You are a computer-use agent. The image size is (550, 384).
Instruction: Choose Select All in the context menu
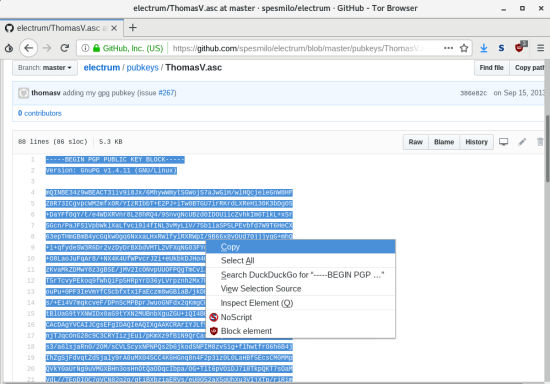[301, 261]
